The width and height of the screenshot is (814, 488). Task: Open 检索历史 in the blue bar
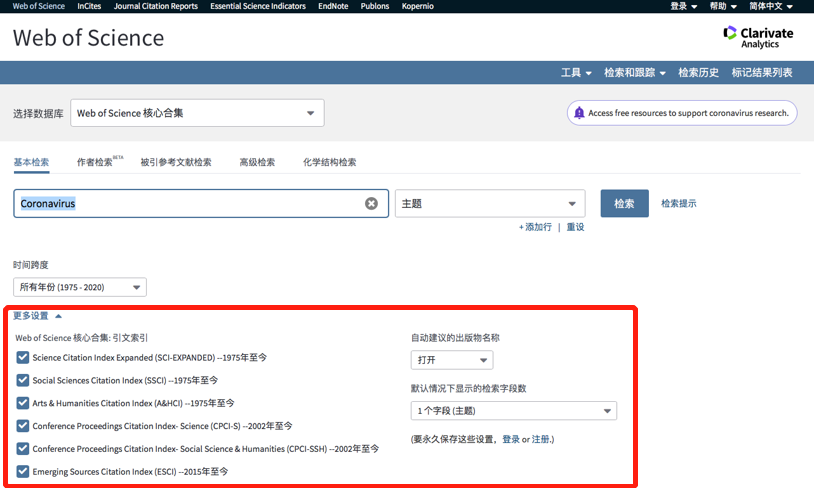(698, 73)
